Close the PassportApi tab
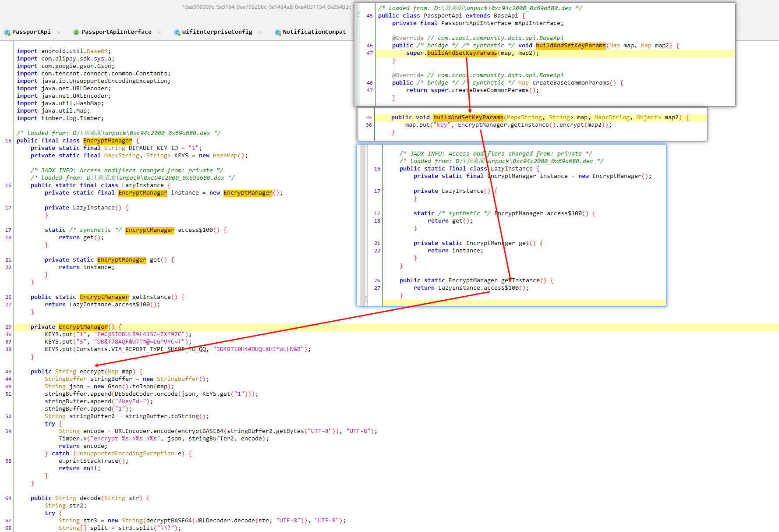 point(59,32)
